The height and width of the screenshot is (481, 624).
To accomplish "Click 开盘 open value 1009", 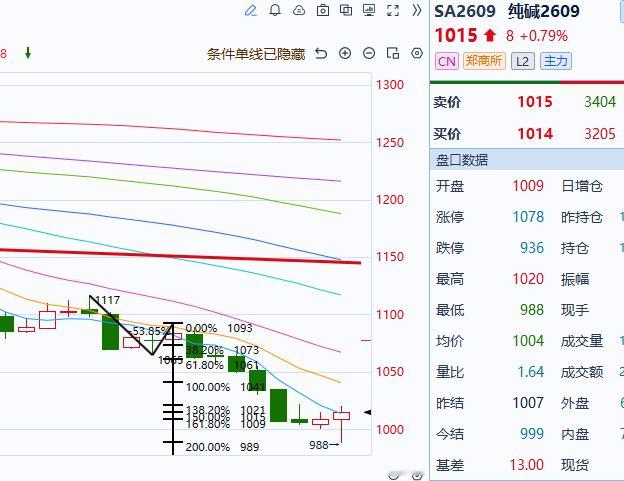I will click(528, 186).
